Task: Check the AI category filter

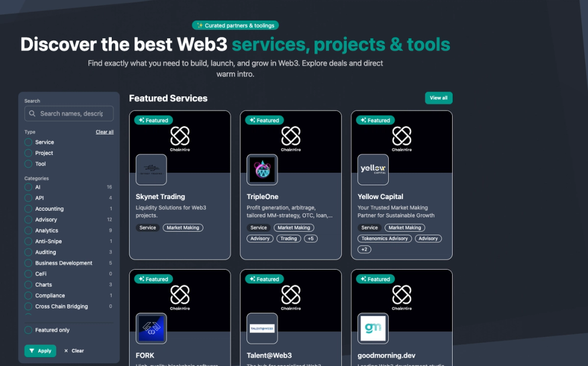Action: [x=28, y=187]
